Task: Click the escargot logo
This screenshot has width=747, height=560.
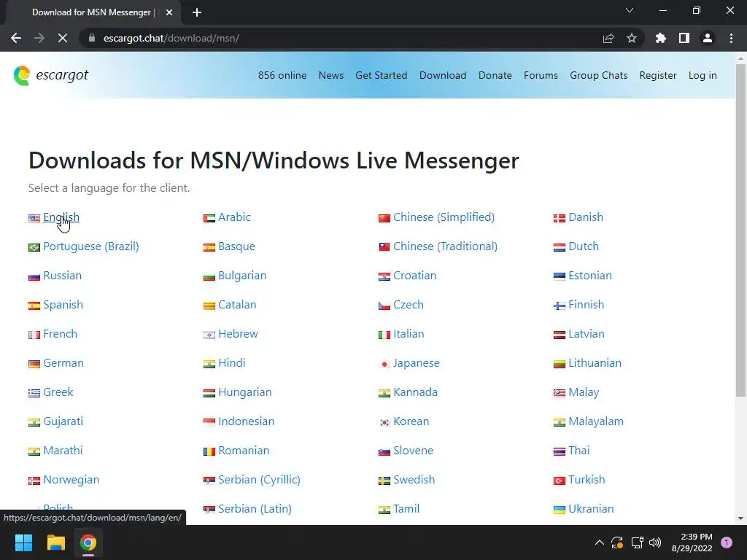Action: tap(51, 75)
